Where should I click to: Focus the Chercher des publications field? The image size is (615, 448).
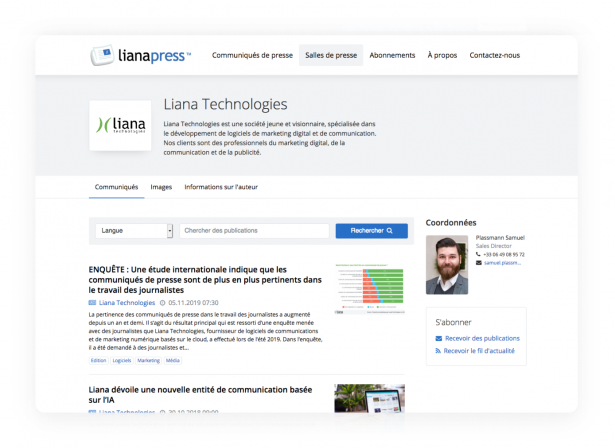(x=254, y=231)
